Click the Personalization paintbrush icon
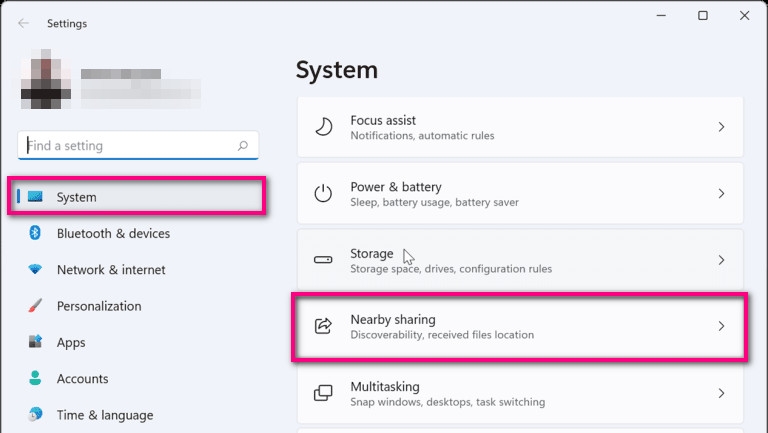 point(35,306)
